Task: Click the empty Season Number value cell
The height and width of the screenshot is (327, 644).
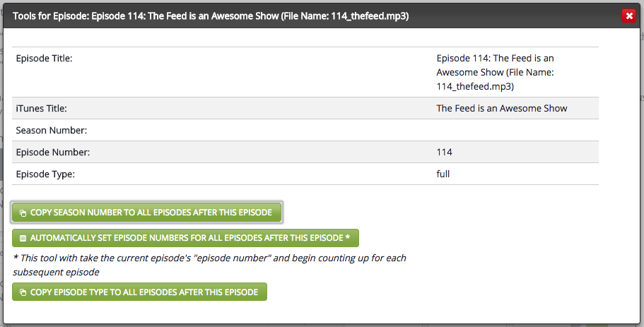Action: (x=515, y=131)
